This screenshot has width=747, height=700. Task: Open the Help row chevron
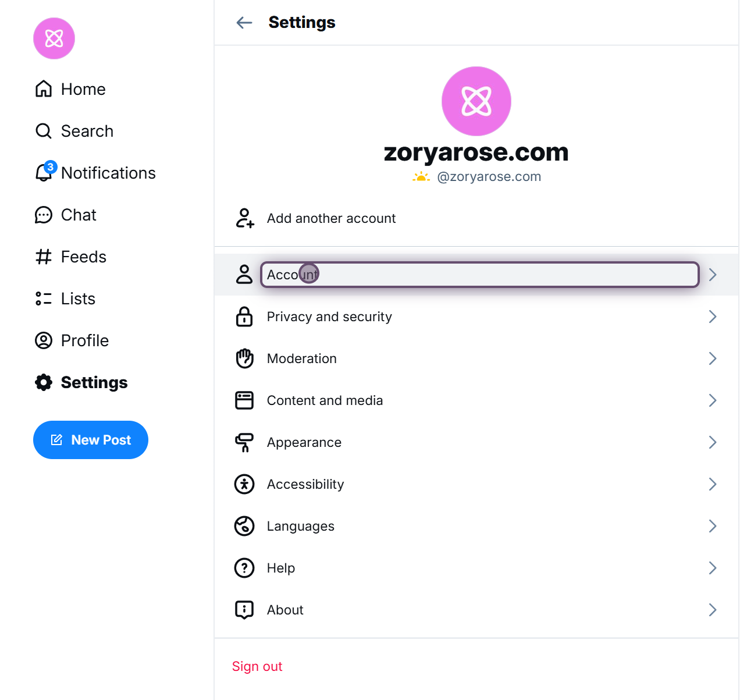[713, 568]
